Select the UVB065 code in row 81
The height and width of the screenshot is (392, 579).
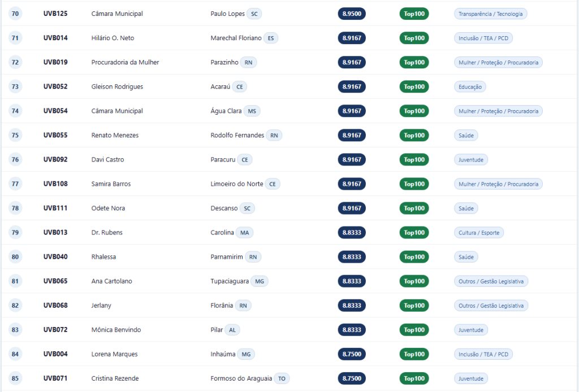[55, 281]
